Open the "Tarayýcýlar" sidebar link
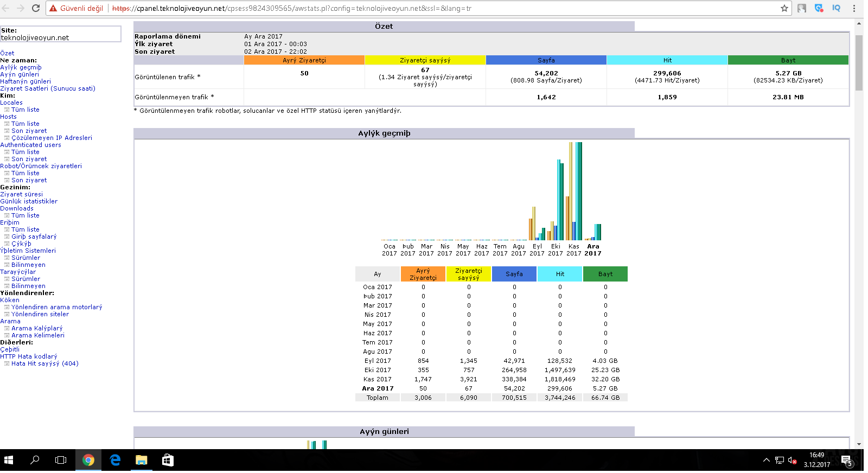868x473 pixels. (18, 272)
